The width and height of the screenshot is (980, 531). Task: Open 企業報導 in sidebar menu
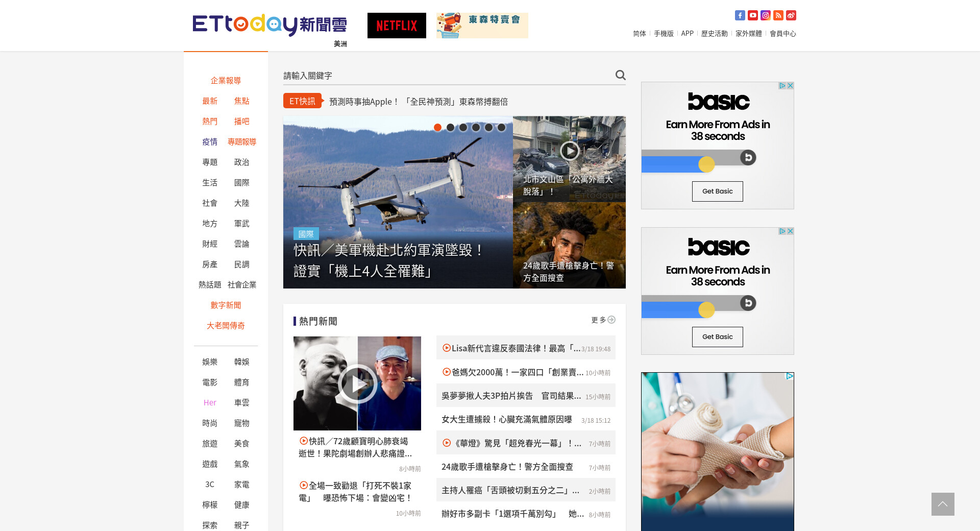tap(226, 81)
